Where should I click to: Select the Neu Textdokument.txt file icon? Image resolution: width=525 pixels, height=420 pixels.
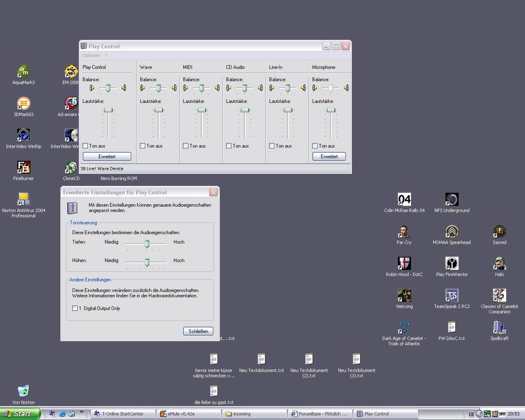tap(261, 359)
